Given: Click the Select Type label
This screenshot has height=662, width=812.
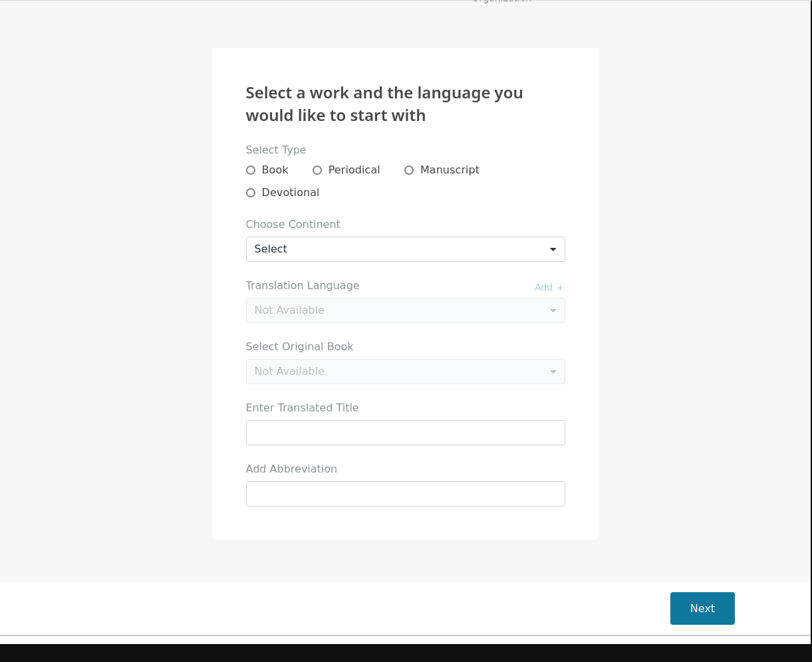Looking at the screenshot, I should [276, 150].
